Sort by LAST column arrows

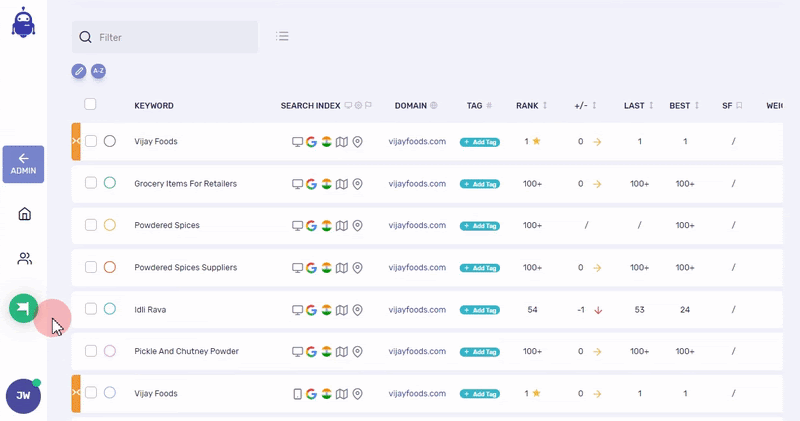pos(651,106)
